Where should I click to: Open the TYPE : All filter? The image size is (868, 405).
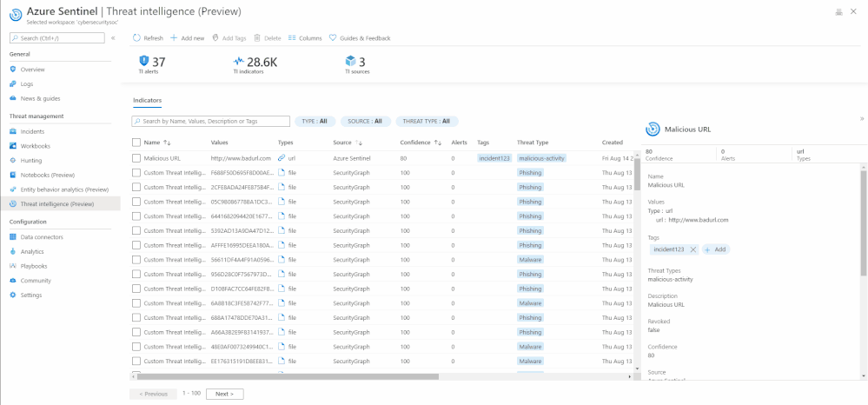[315, 122]
